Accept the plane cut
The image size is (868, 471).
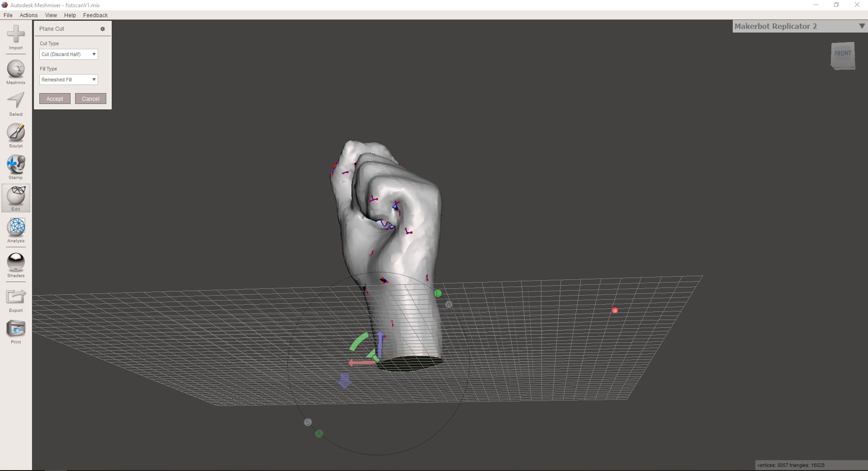coord(55,99)
